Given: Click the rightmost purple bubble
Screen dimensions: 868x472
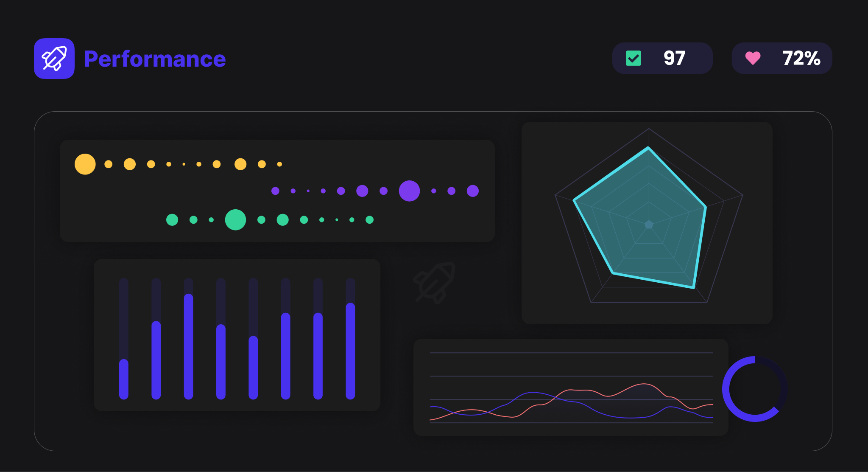Looking at the screenshot, I should coord(472,191).
